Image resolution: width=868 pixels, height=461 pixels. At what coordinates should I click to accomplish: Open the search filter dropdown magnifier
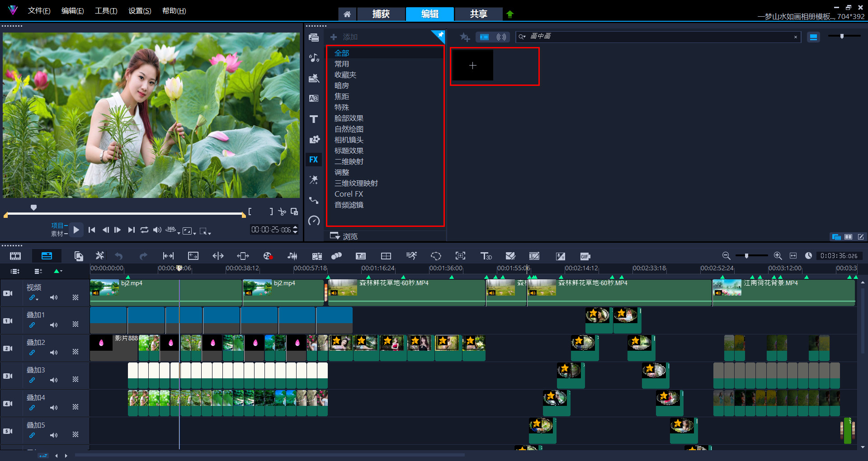click(522, 37)
